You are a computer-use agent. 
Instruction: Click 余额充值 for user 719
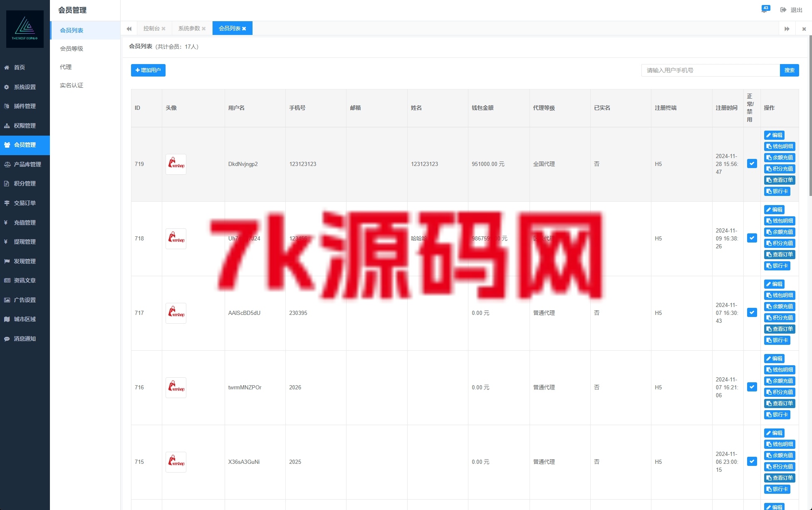pos(780,158)
